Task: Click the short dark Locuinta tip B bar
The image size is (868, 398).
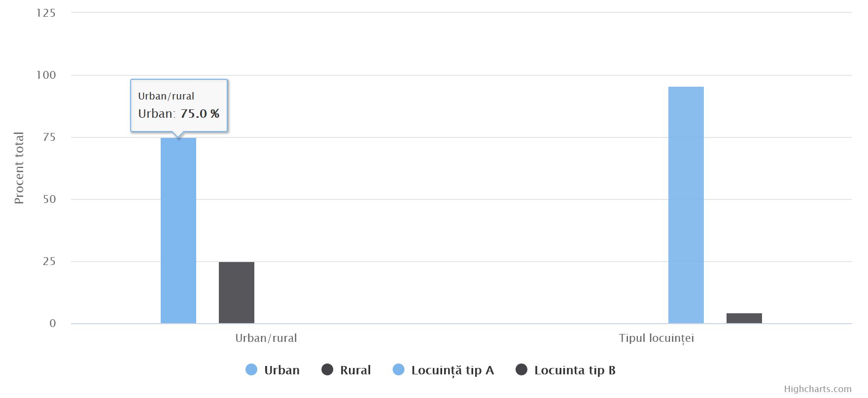Action: [744, 318]
